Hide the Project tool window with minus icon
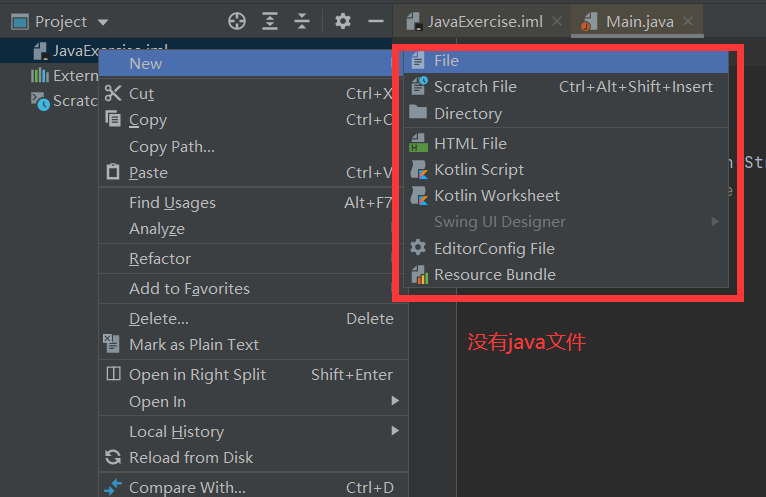 [375, 21]
